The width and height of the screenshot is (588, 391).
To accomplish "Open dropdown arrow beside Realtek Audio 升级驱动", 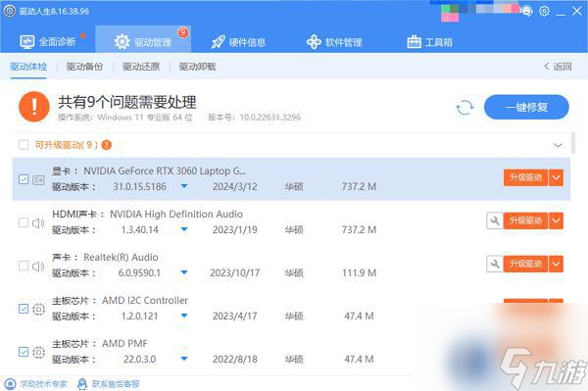I will click(556, 264).
